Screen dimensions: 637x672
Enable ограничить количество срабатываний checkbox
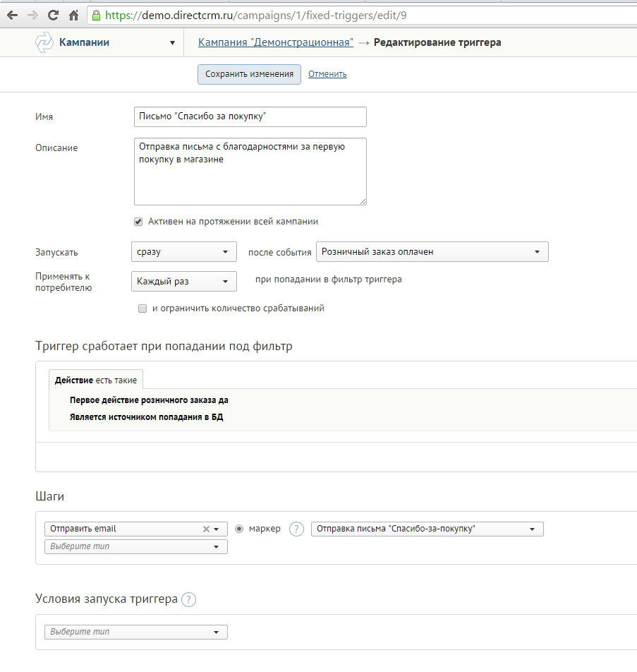142,308
